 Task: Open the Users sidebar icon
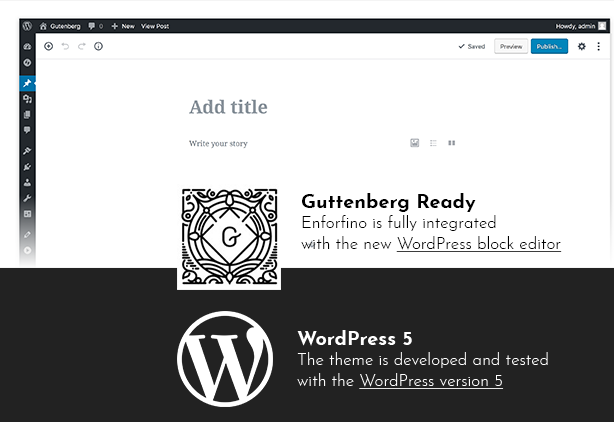27,182
